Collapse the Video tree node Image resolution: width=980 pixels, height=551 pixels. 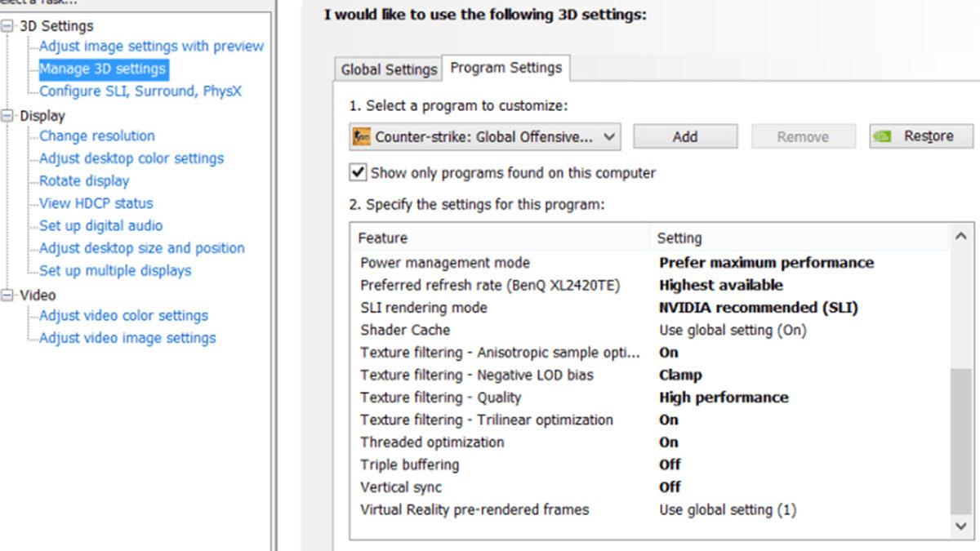tap(8, 295)
